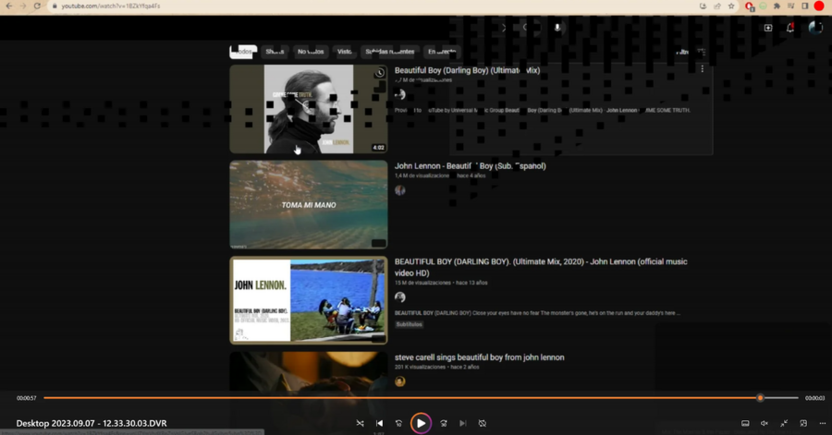This screenshot has height=435, width=832.
Task: Toggle the Chrome side panel icon
Action: [805, 6]
